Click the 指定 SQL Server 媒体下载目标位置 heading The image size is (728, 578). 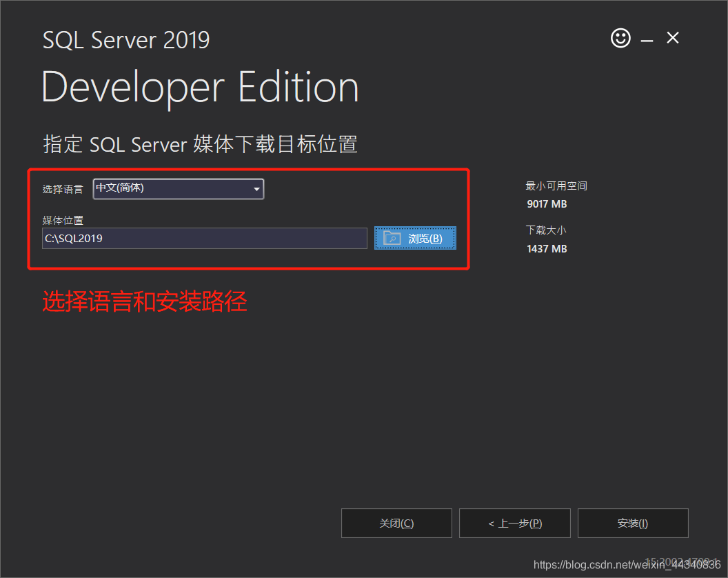click(200, 144)
